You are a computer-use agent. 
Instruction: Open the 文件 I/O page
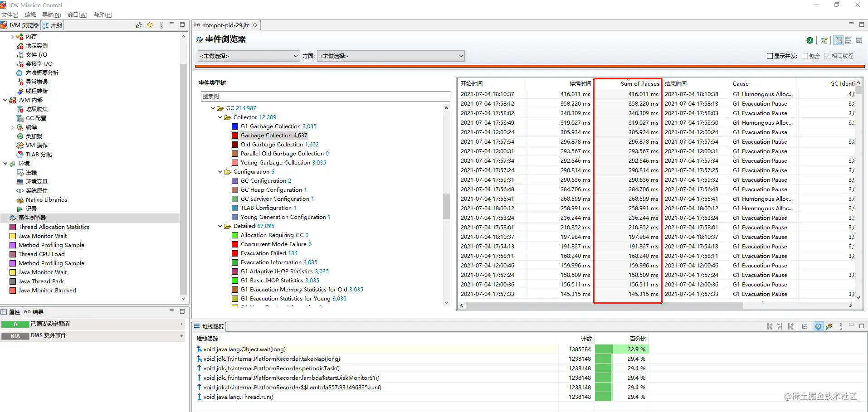(36, 55)
